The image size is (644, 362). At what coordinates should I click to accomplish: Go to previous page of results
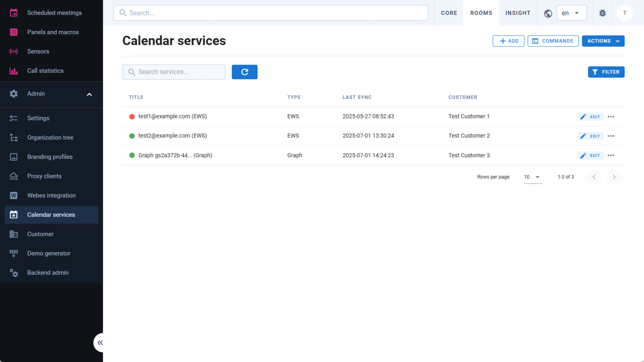coord(594,177)
